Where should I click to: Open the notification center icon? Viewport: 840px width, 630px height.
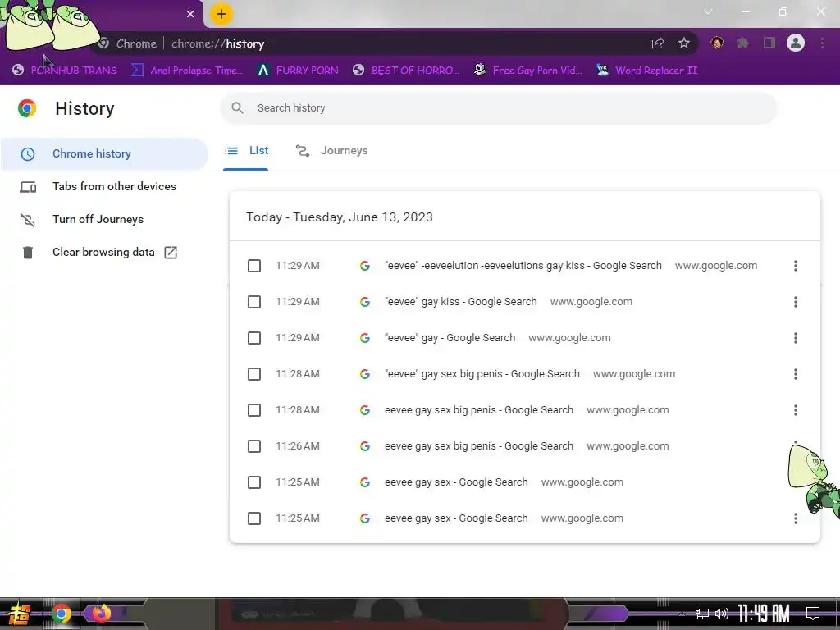[x=813, y=614]
